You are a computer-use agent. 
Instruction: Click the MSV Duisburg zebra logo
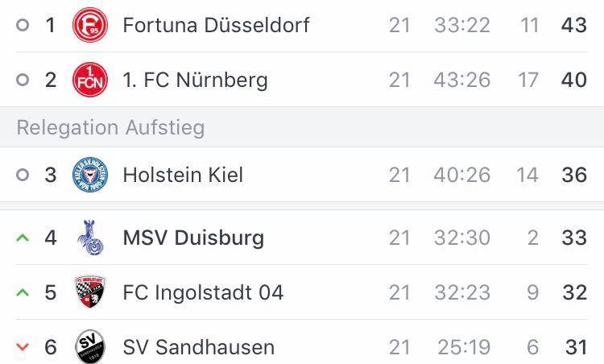click(89, 238)
